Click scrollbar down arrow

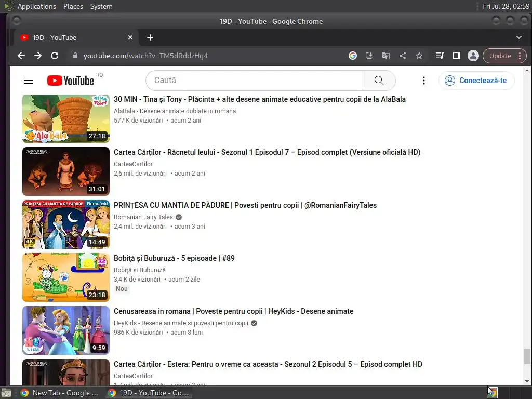click(x=527, y=381)
